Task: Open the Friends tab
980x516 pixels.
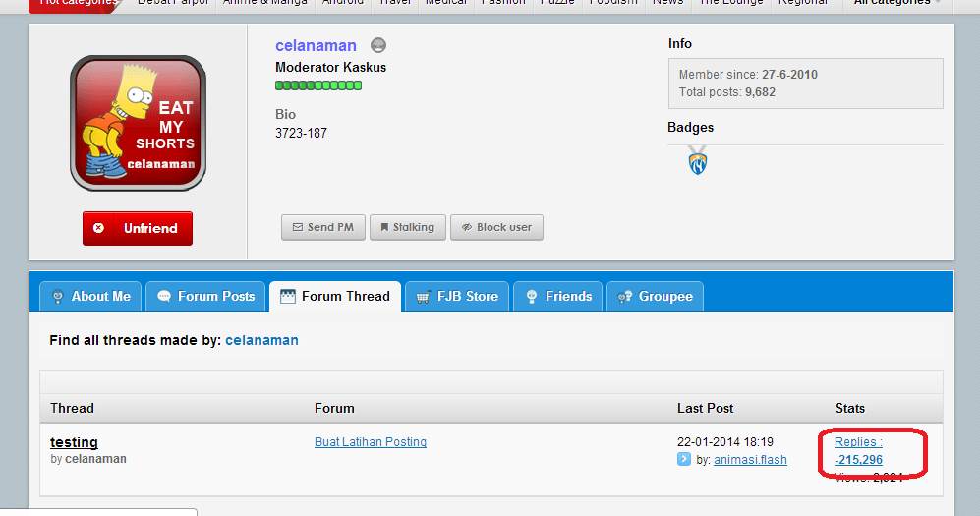Action: click(x=557, y=296)
